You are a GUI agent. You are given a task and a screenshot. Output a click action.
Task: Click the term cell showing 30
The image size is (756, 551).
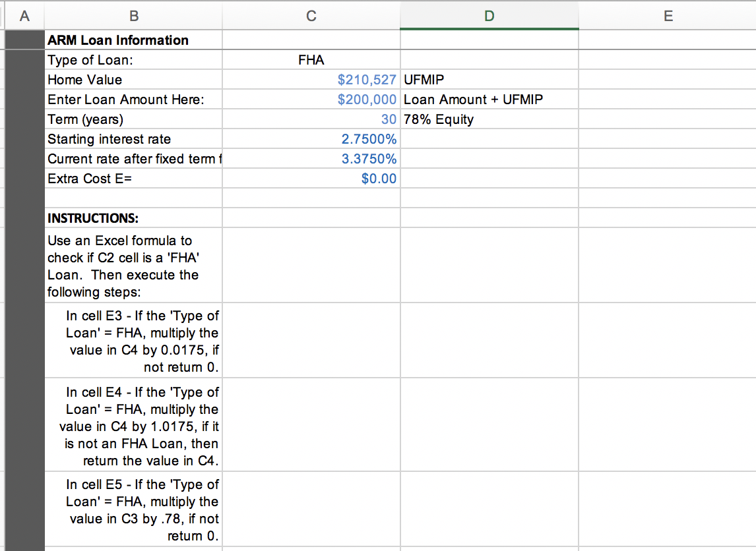pos(311,119)
